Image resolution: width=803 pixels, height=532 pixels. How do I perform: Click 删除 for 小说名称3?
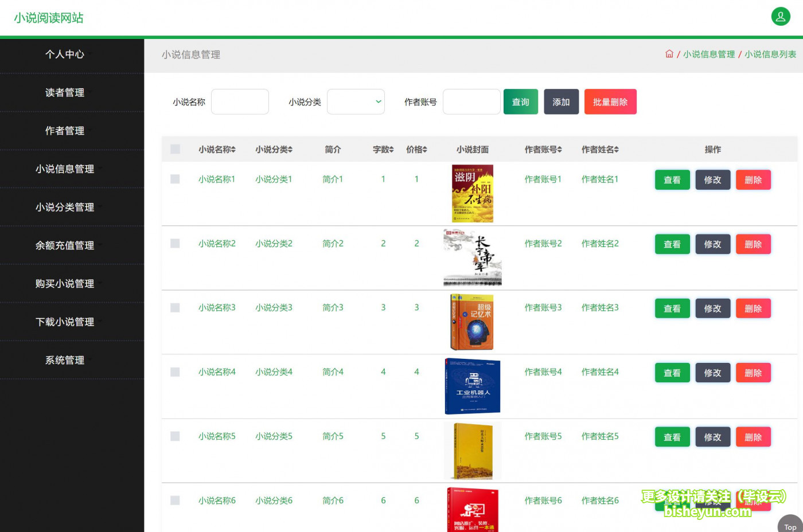753,308
